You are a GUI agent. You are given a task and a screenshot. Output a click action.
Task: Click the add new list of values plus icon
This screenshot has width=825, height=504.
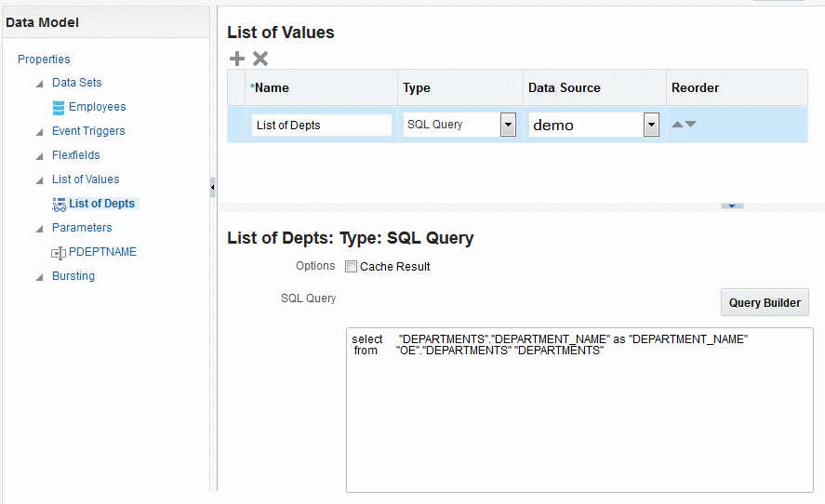click(x=237, y=59)
